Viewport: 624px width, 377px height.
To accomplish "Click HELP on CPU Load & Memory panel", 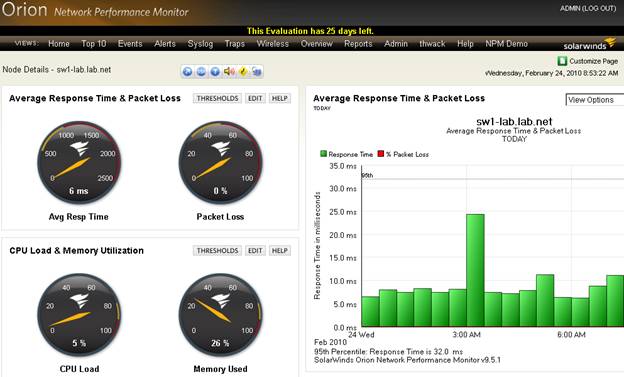I will (x=280, y=250).
